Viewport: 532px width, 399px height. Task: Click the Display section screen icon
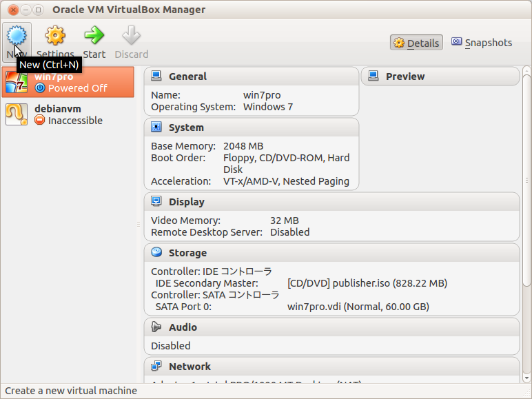click(x=156, y=201)
